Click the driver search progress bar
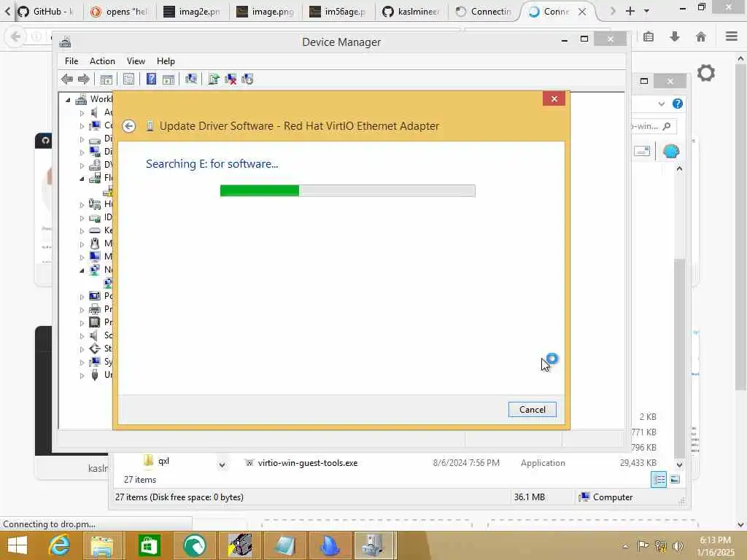 click(x=347, y=190)
